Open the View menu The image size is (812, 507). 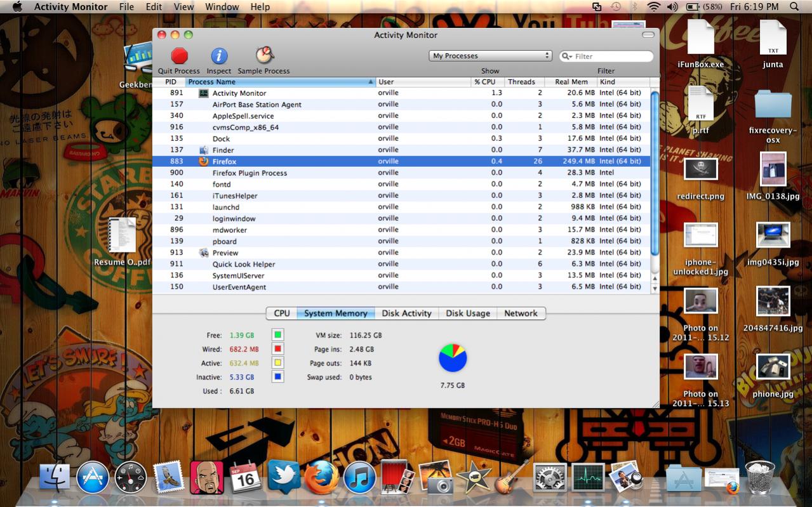[x=183, y=7]
